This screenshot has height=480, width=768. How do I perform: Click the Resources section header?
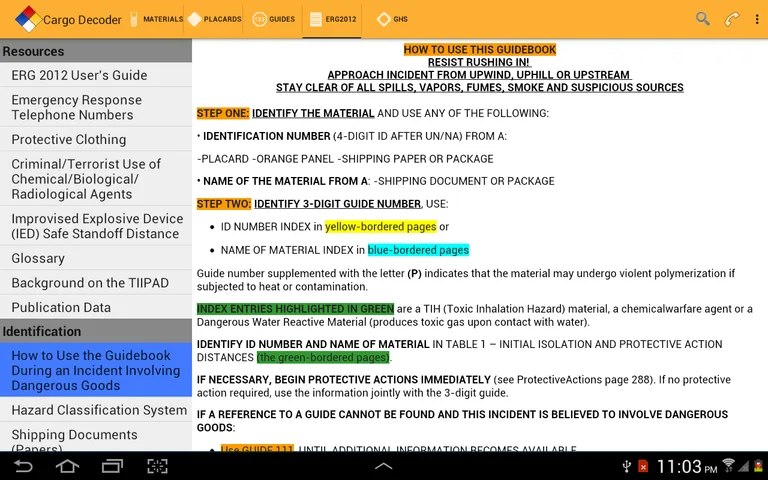pos(96,51)
